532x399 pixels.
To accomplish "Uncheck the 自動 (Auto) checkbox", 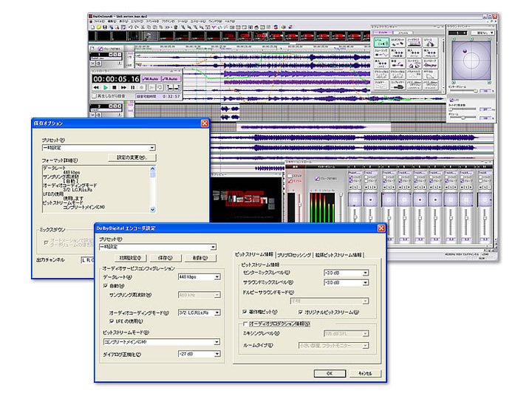I will click(106, 284).
